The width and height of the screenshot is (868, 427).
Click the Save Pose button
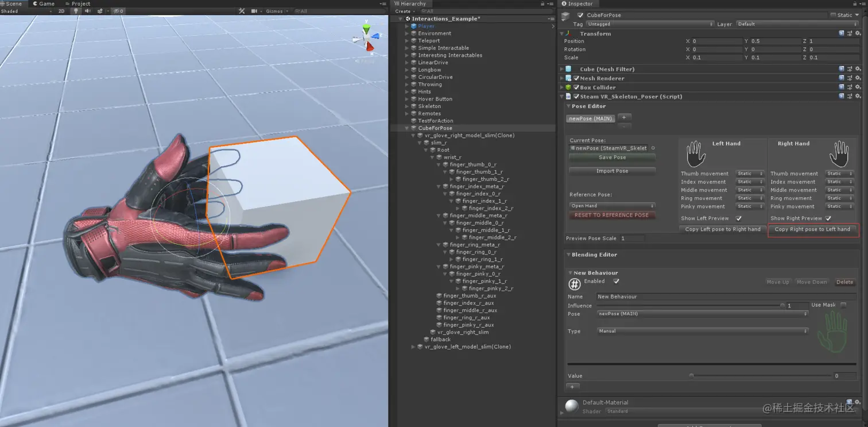coord(612,157)
